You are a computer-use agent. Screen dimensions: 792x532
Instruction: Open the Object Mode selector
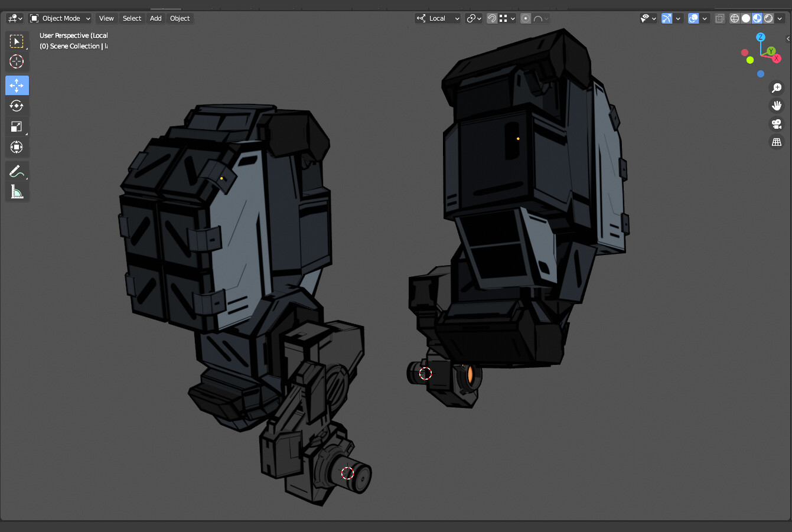(59, 18)
